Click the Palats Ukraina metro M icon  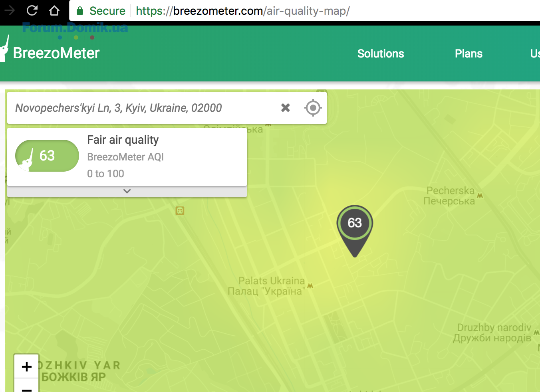pyautogui.click(x=310, y=286)
